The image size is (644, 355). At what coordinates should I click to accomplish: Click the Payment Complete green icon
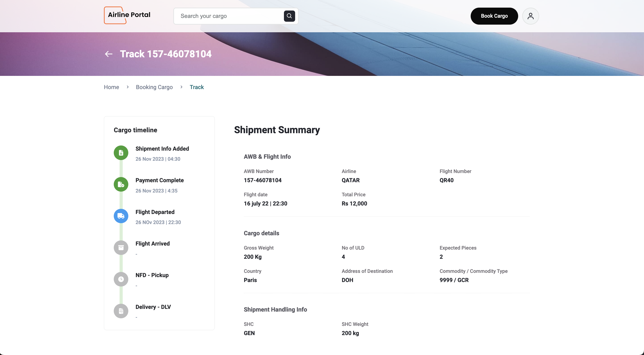tap(121, 184)
